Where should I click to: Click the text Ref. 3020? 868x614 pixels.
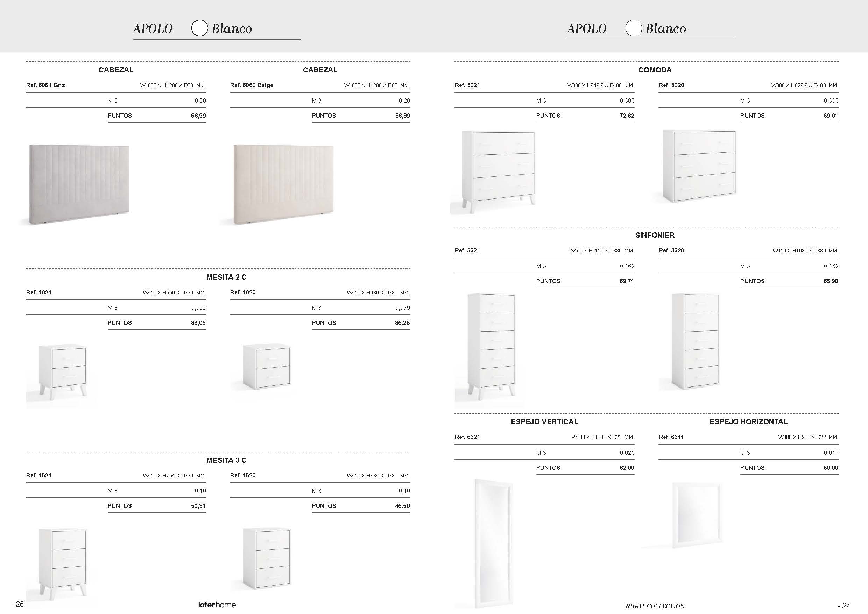pyautogui.click(x=671, y=85)
